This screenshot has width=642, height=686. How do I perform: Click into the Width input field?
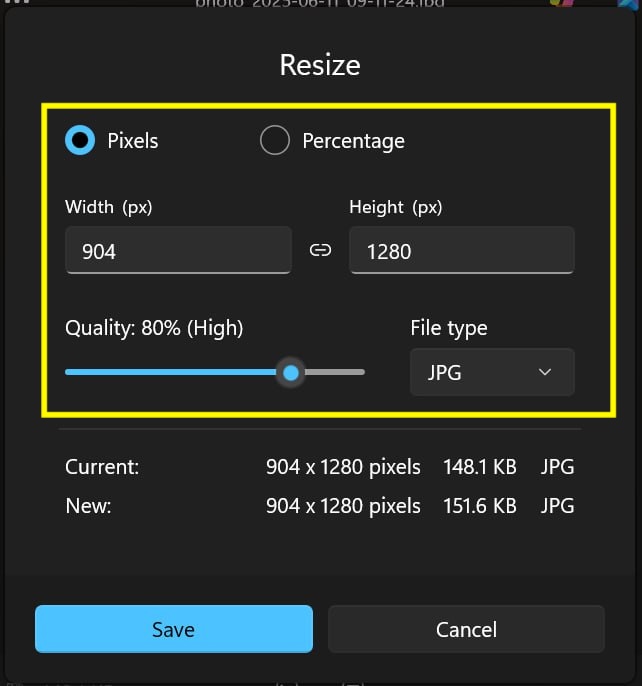coord(178,251)
